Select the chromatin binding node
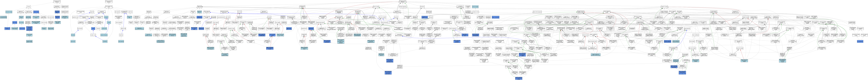 click(9, 12)
